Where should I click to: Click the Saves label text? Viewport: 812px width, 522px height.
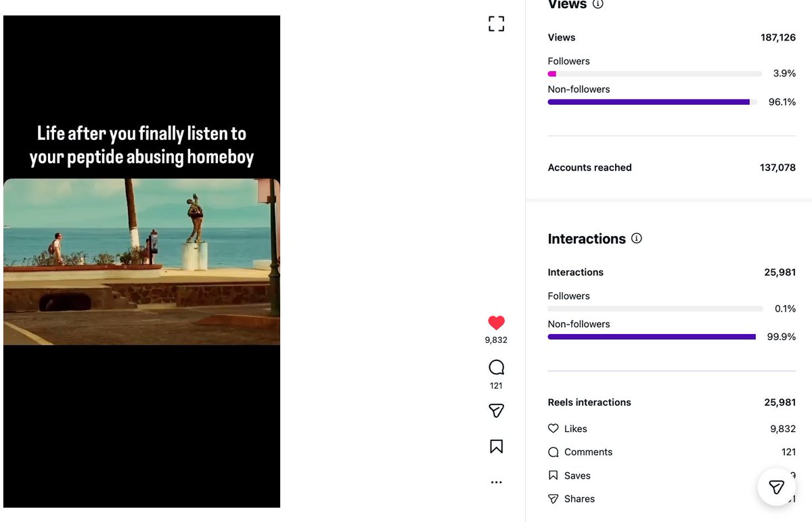click(577, 476)
